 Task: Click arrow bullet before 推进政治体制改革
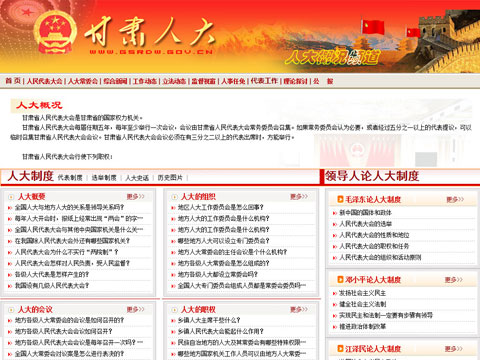click(335, 327)
